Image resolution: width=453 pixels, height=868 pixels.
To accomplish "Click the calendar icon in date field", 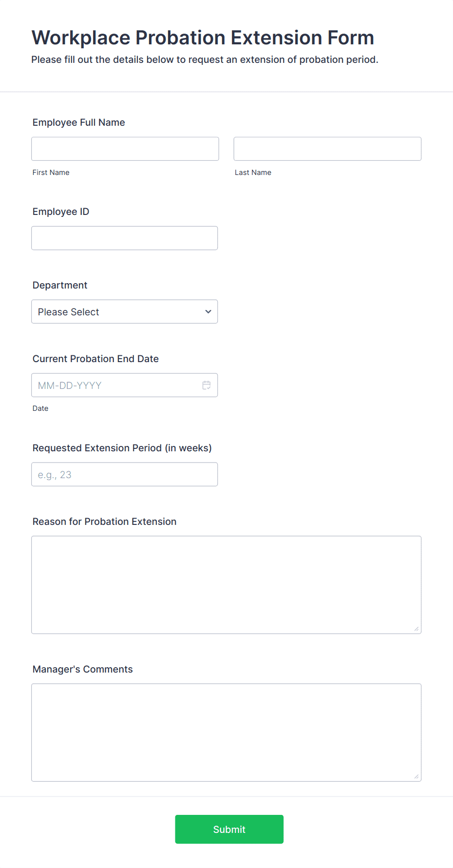I will [x=207, y=385].
